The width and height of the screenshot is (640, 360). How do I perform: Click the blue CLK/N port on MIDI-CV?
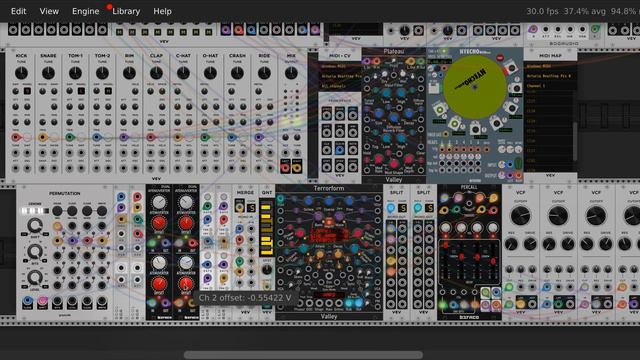coord(340,150)
